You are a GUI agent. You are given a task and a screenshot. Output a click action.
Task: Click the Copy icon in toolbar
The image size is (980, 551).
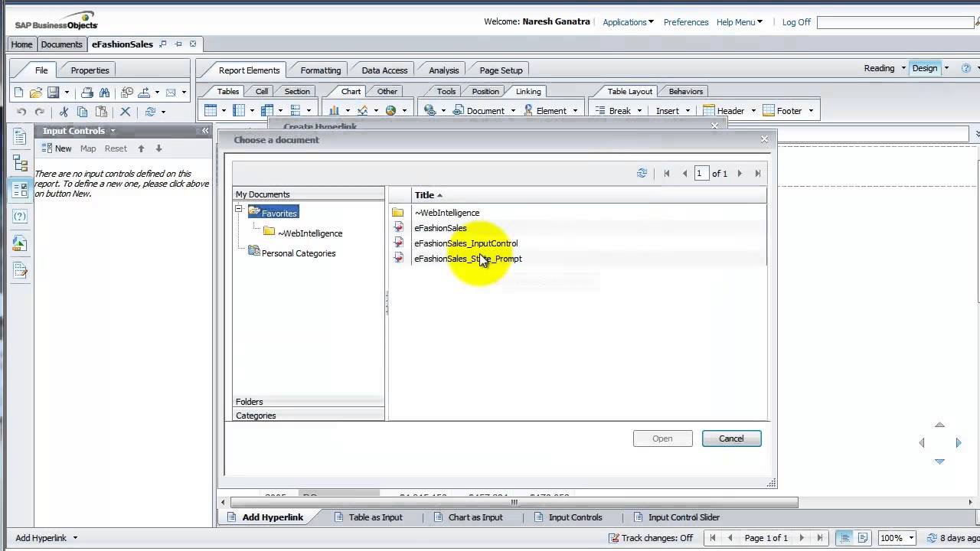(x=82, y=112)
